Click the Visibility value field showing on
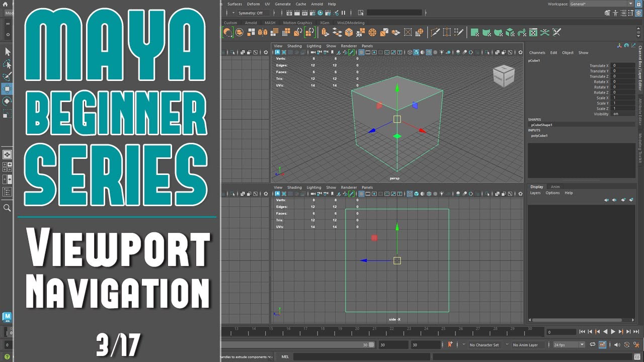644x362 pixels. click(623, 114)
